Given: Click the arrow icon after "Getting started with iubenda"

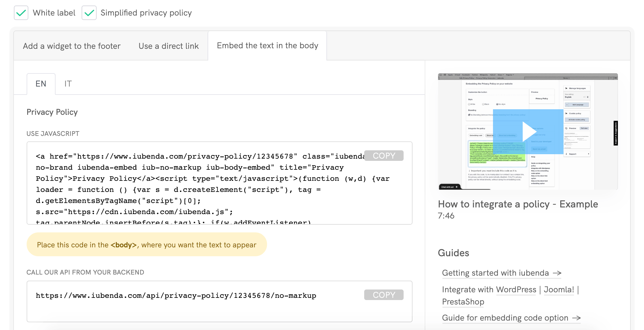Looking at the screenshot, I should [557, 273].
